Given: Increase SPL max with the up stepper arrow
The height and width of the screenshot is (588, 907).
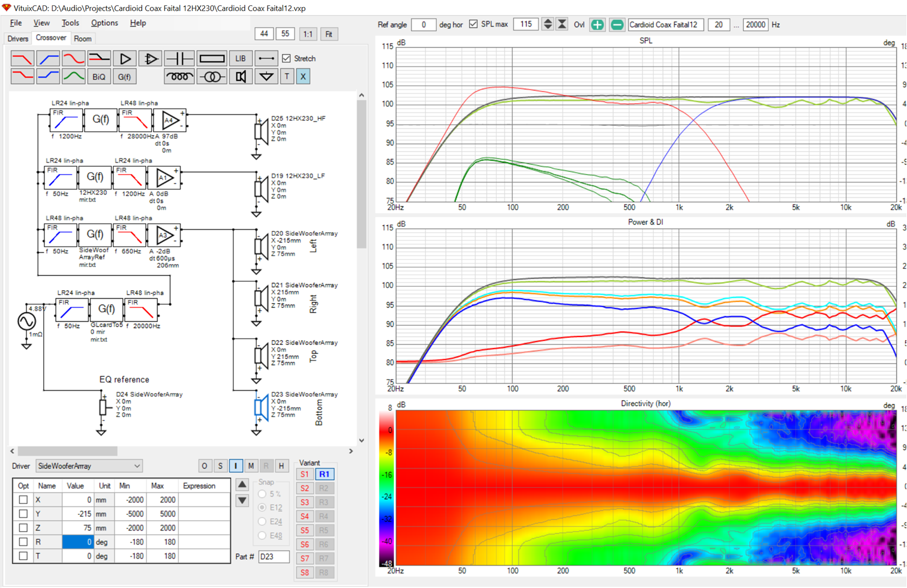Looking at the screenshot, I should coord(548,21).
